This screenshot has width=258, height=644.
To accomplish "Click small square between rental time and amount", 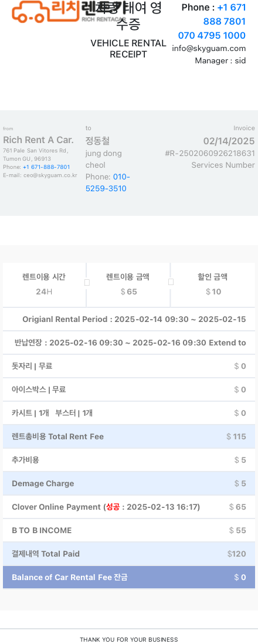I will (x=87, y=283).
